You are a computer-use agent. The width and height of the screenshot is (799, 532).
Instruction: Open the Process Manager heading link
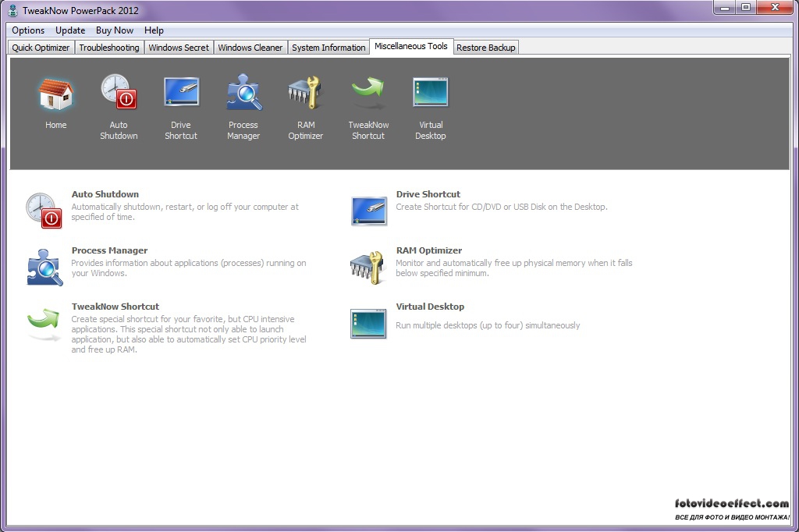(109, 250)
